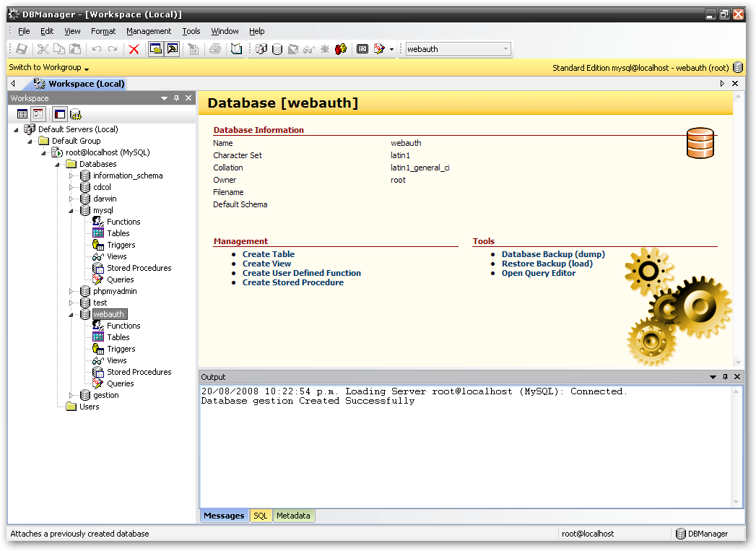The image size is (756, 551).
Task: Select the Users folder in the tree
Action: (90, 407)
